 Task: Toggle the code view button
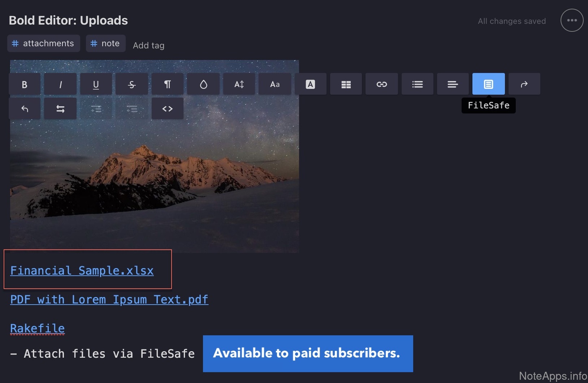click(x=168, y=109)
